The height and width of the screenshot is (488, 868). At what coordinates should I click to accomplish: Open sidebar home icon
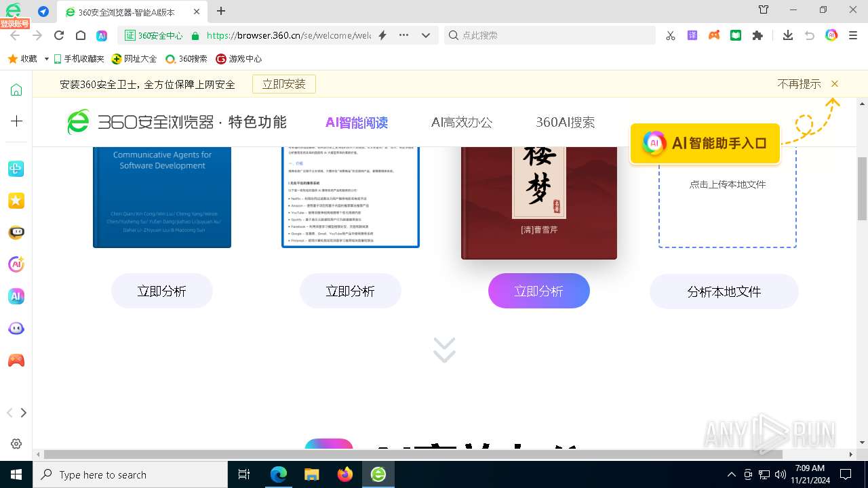click(x=16, y=90)
